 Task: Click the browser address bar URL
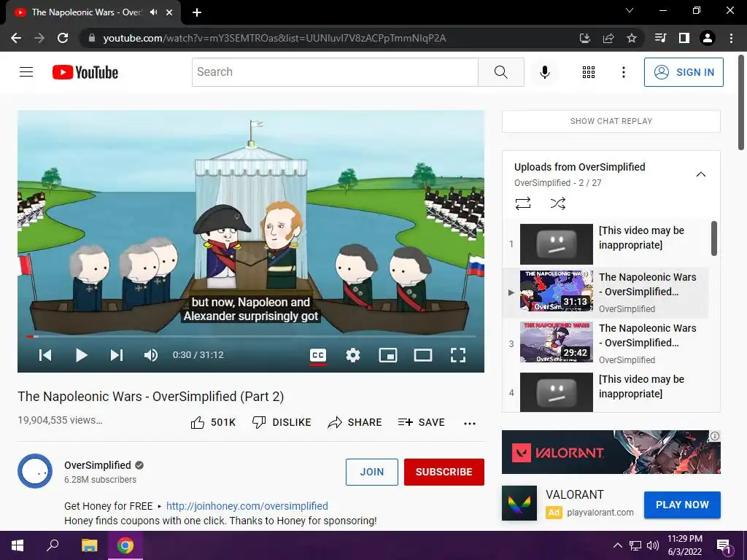[274, 38]
